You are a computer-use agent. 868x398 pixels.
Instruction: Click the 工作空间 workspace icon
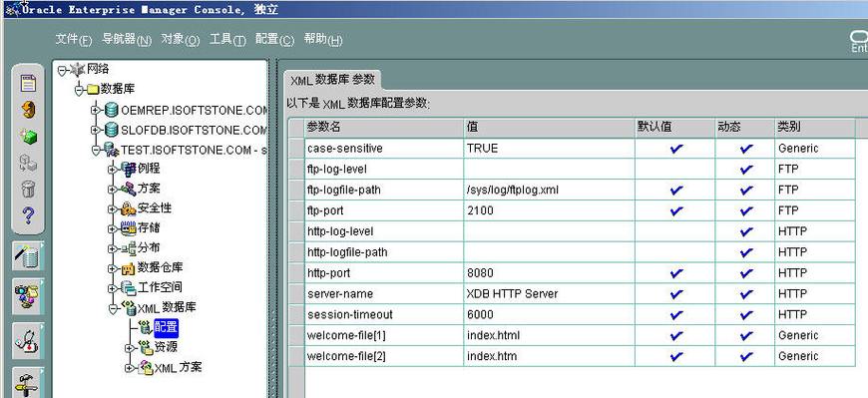click(129, 288)
